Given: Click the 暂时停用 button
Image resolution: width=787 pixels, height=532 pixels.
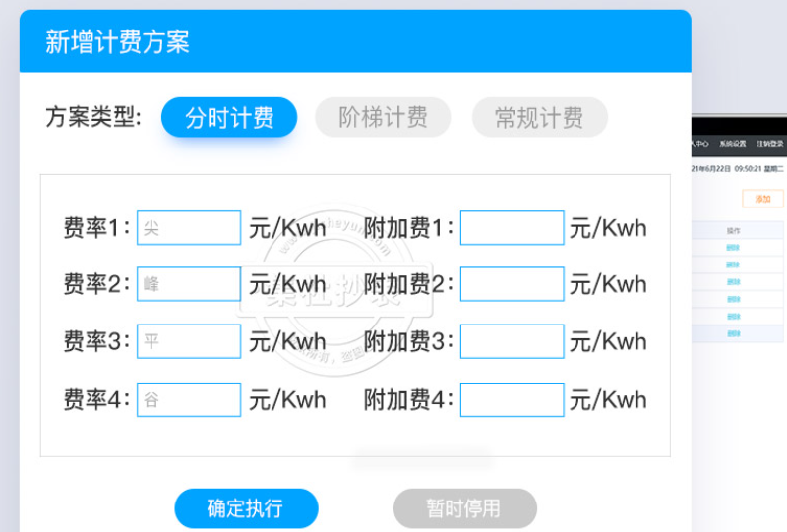Looking at the screenshot, I should click(464, 508).
